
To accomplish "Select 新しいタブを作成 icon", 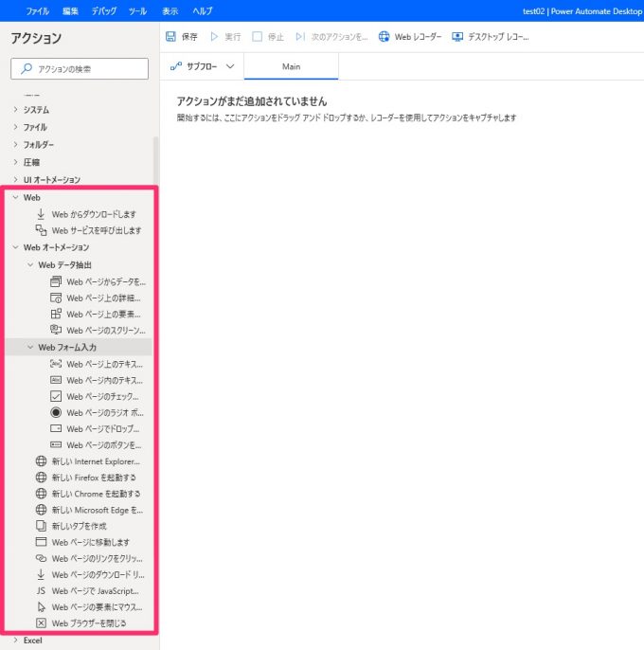I will [x=41, y=526].
